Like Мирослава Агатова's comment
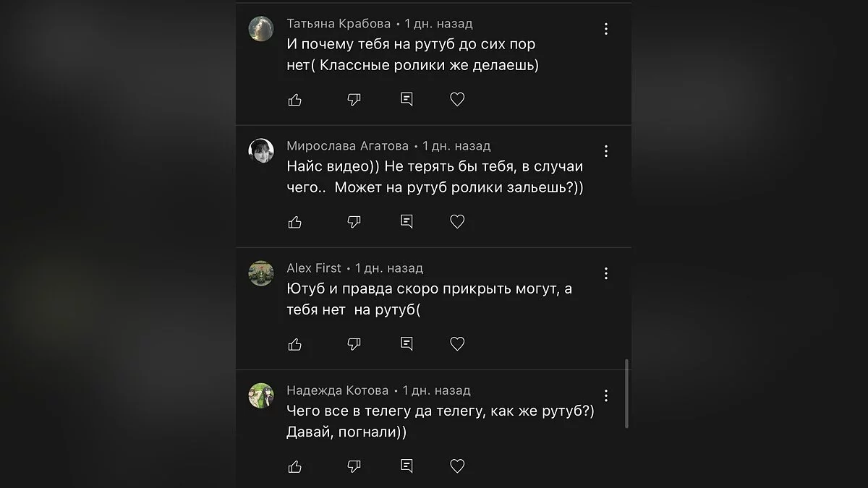The height and width of the screenshot is (488, 868). [x=295, y=222]
